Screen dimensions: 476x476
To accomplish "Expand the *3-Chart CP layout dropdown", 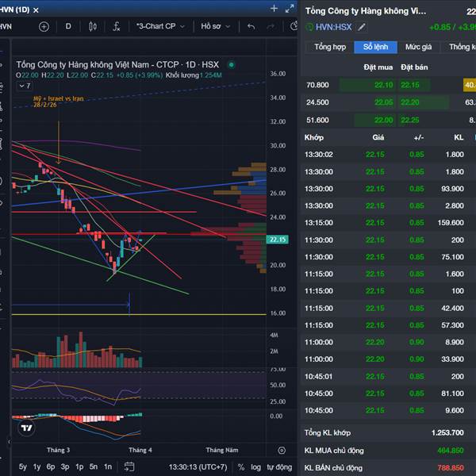I will (160, 26).
